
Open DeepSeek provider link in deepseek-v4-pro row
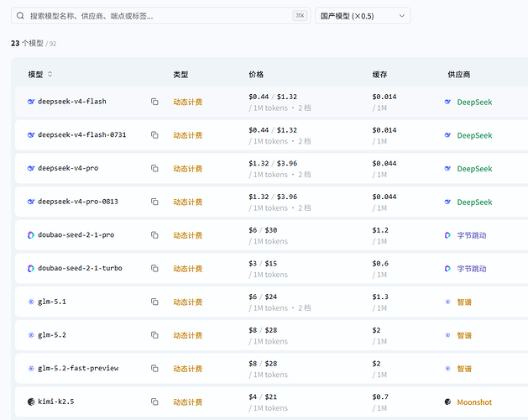pos(474,169)
